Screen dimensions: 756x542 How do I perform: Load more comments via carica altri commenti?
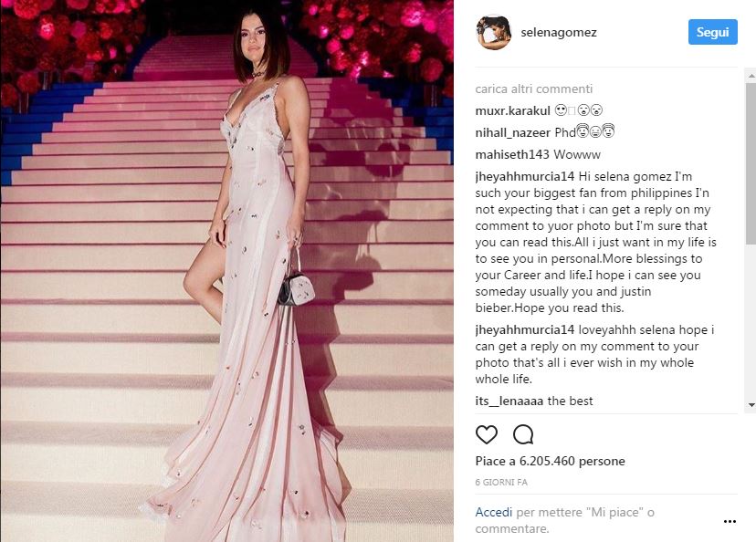click(x=534, y=89)
